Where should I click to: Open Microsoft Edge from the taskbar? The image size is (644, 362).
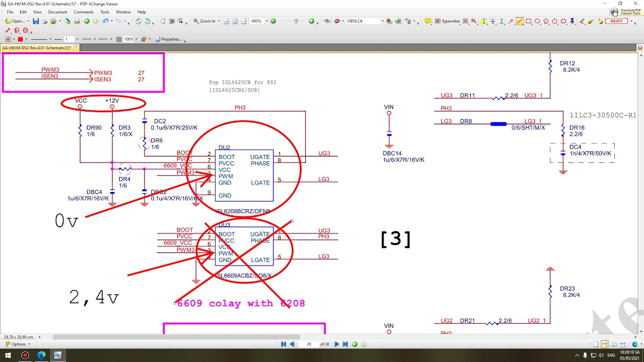point(41,355)
